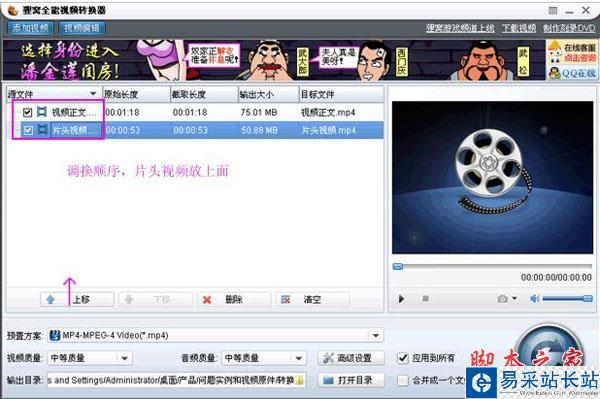Adjust the volume slider handle
Image resolution: width=600 pixels, height=399 pixels.
point(588,299)
